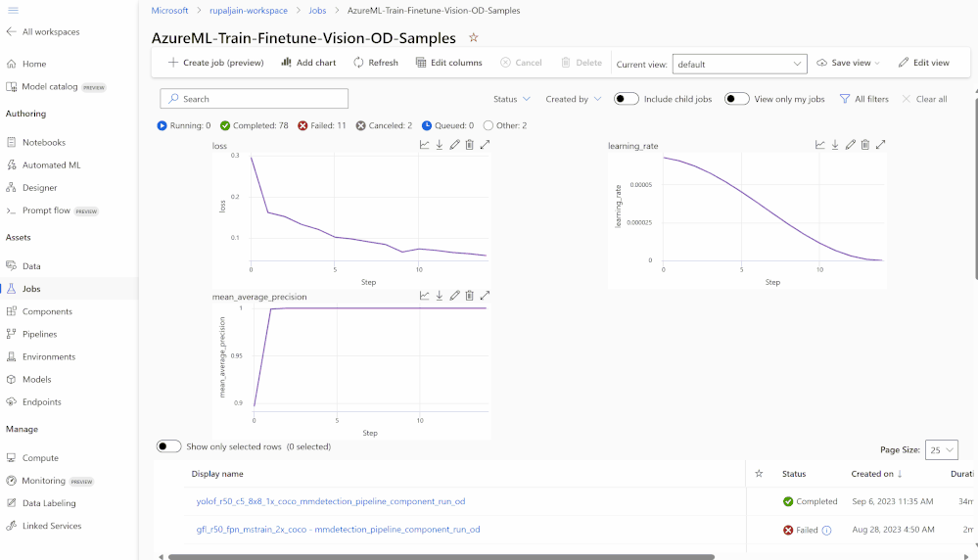Image resolution: width=978 pixels, height=560 pixels.
Task: Click the Jobs flask icon
Action: pyautogui.click(x=11, y=289)
